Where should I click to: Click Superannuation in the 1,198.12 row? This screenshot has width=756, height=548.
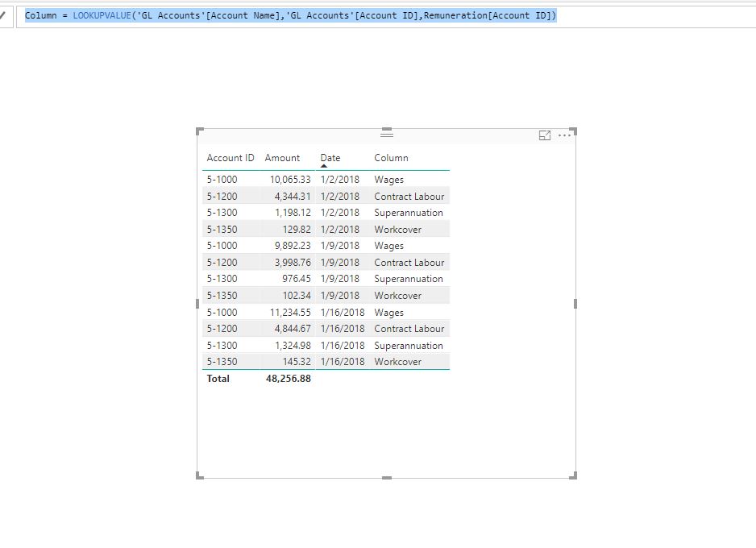pyautogui.click(x=409, y=213)
